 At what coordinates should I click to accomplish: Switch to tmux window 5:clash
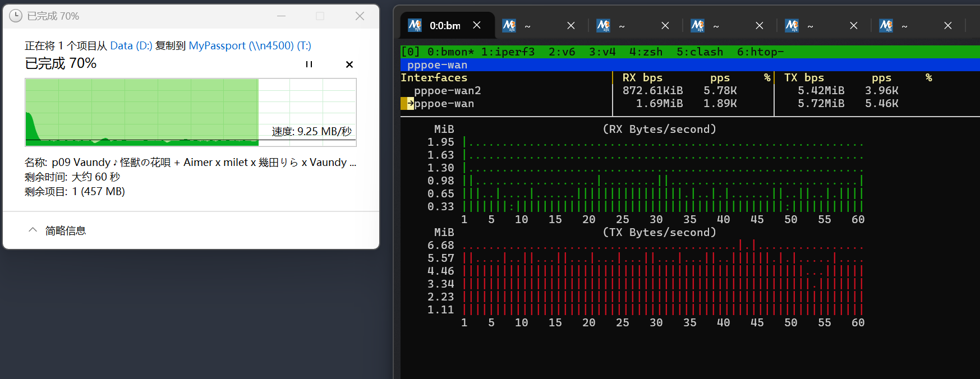(x=699, y=52)
